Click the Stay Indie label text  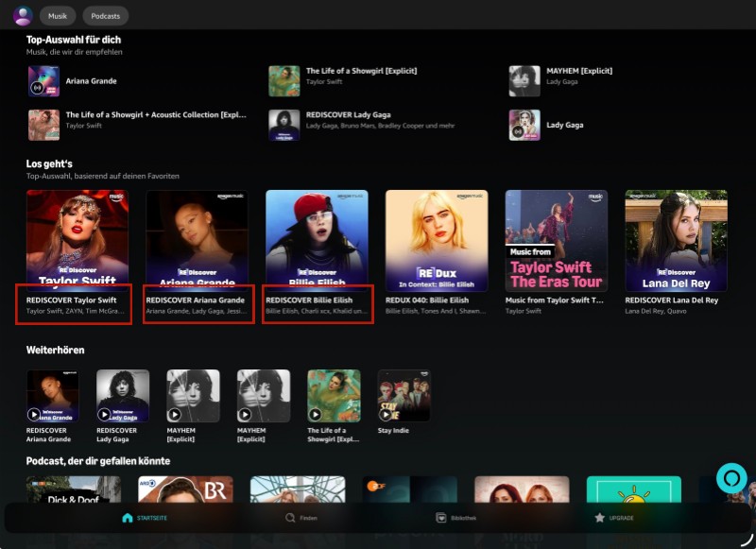point(393,431)
